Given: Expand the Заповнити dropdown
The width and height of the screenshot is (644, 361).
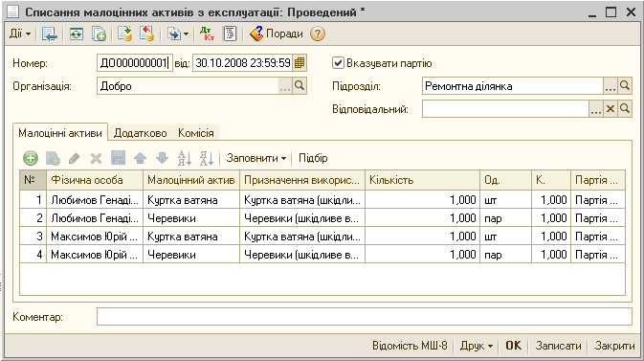Looking at the screenshot, I should tap(256, 158).
